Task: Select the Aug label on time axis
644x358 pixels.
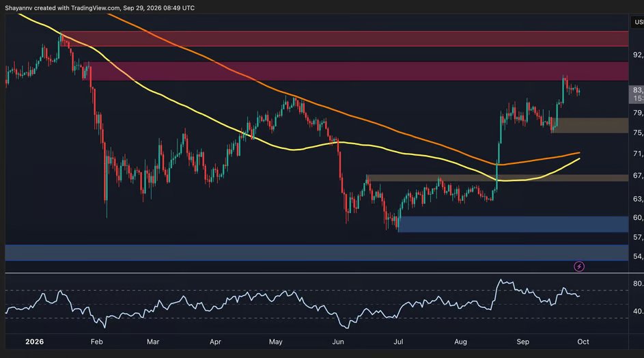Action: tap(460, 342)
